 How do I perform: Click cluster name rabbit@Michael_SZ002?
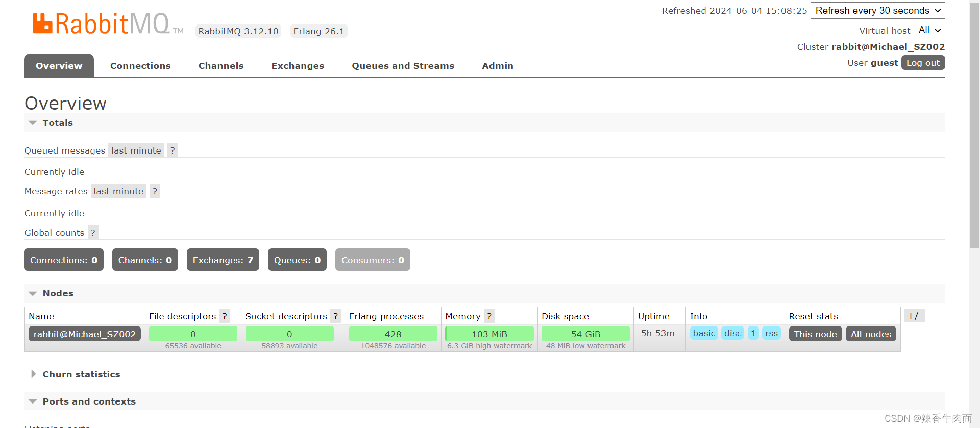point(888,47)
